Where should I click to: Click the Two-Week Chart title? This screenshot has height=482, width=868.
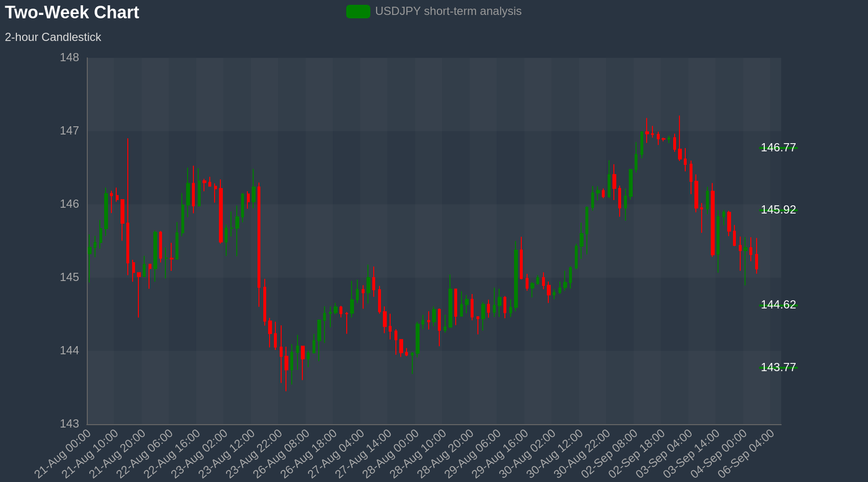(x=72, y=13)
